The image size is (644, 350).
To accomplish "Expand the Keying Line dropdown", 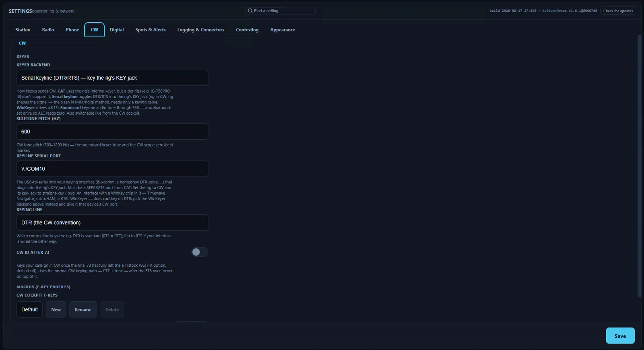I will (x=112, y=222).
